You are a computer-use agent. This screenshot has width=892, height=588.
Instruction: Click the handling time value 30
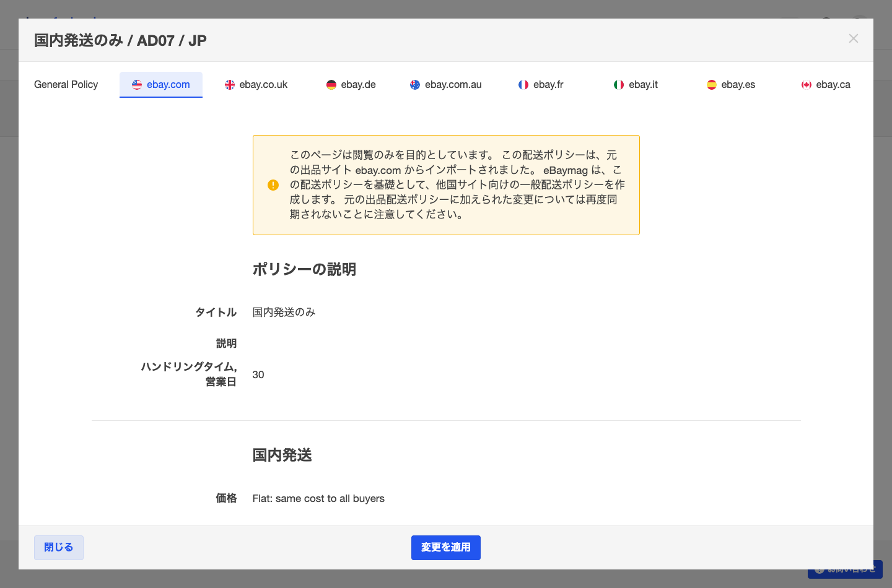coord(258,374)
